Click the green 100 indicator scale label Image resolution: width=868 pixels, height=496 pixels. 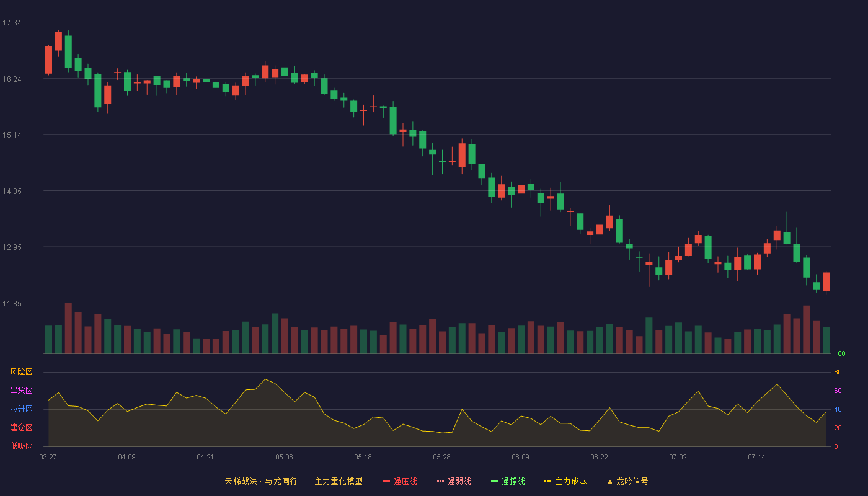tap(839, 354)
